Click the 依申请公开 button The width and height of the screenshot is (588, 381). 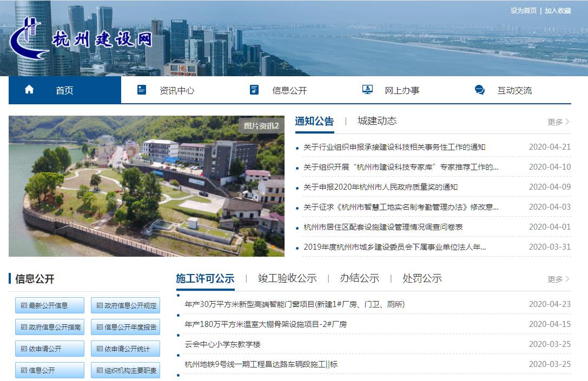click(50, 349)
